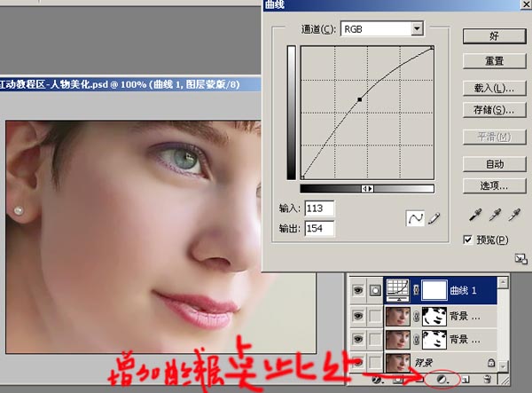This screenshot has height=393, width=532.
Task: Click the delete layer trash icon
Action: coord(487,380)
